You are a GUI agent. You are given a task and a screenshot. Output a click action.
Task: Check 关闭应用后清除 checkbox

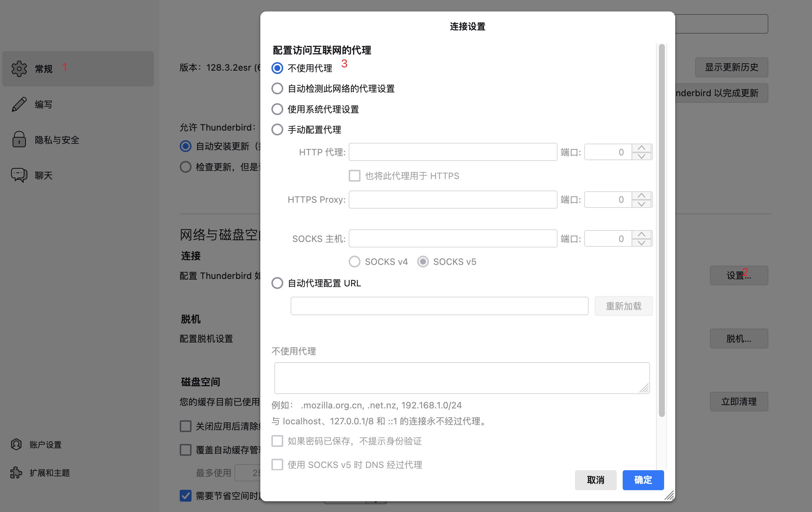pyautogui.click(x=186, y=426)
